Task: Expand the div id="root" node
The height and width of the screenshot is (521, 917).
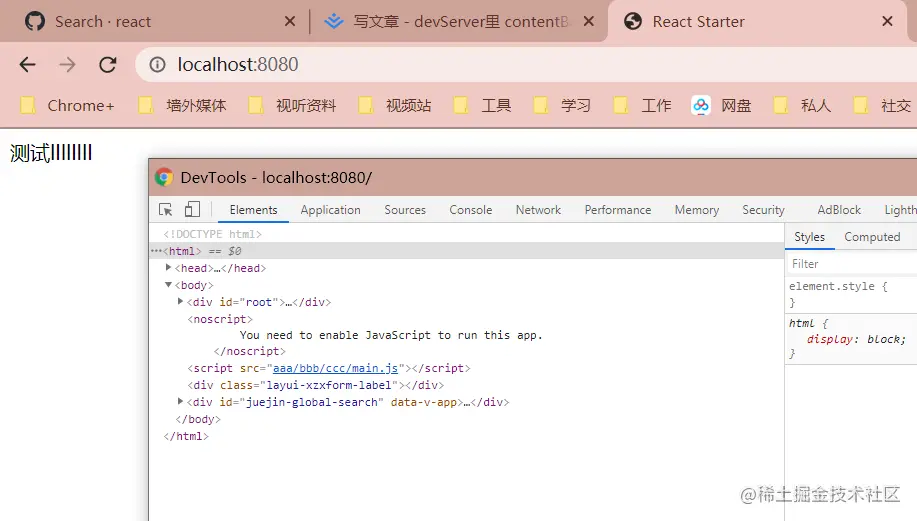Action: click(x=181, y=301)
